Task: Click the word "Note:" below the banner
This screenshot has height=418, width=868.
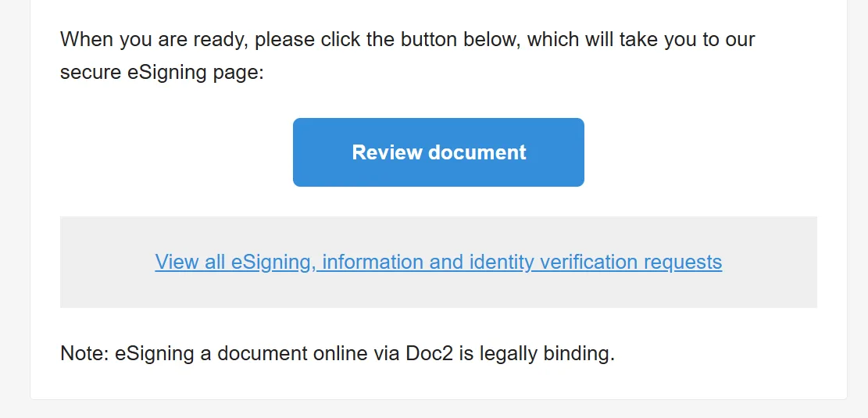Action: coord(84,354)
